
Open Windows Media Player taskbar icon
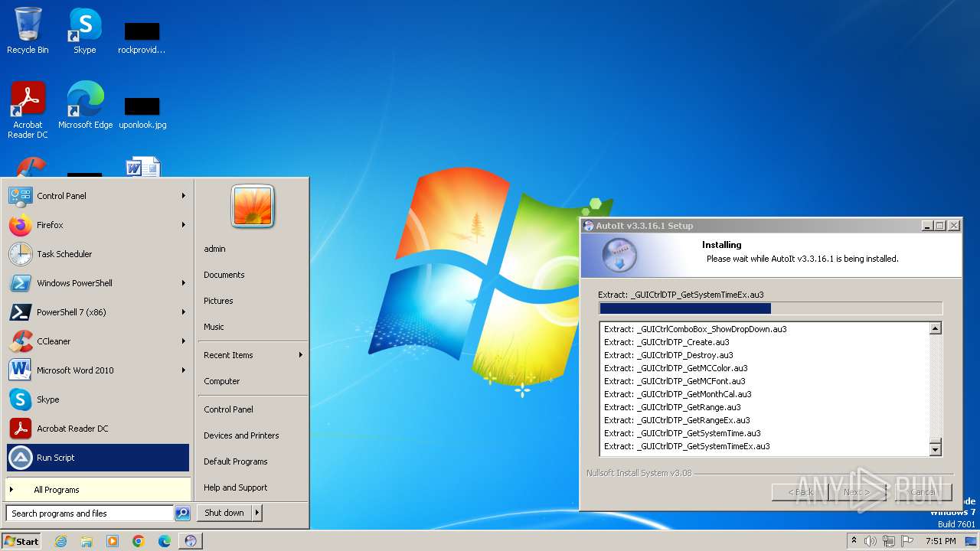click(x=113, y=541)
